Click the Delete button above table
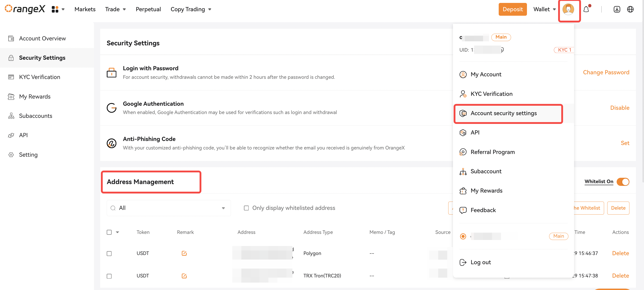 [618, 208]
